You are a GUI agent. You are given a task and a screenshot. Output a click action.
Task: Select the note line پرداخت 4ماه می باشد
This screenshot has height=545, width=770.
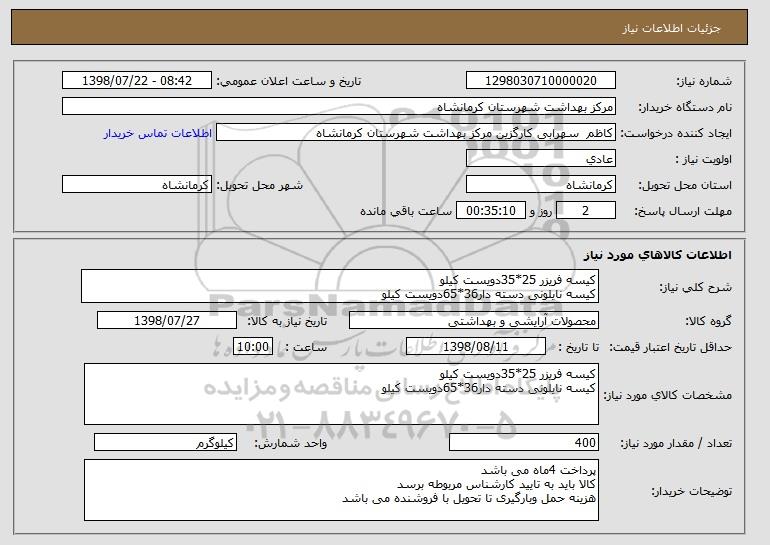538,470
